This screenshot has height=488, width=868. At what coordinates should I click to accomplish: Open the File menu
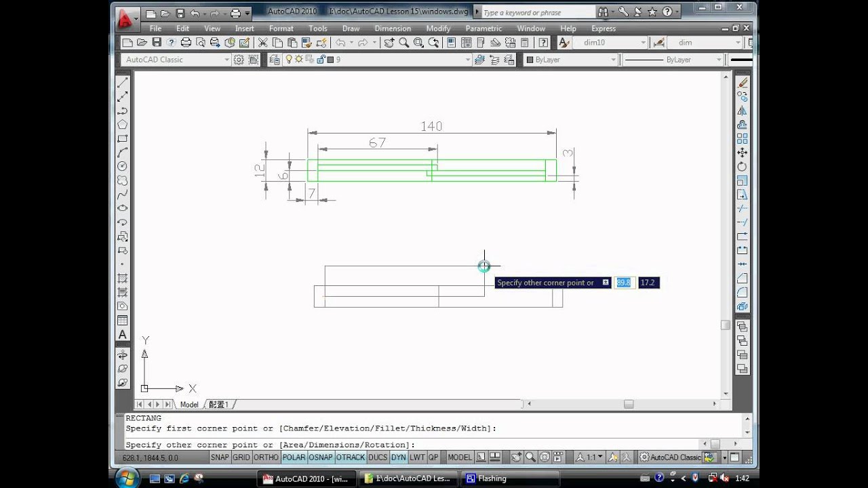tap(155, 28)
